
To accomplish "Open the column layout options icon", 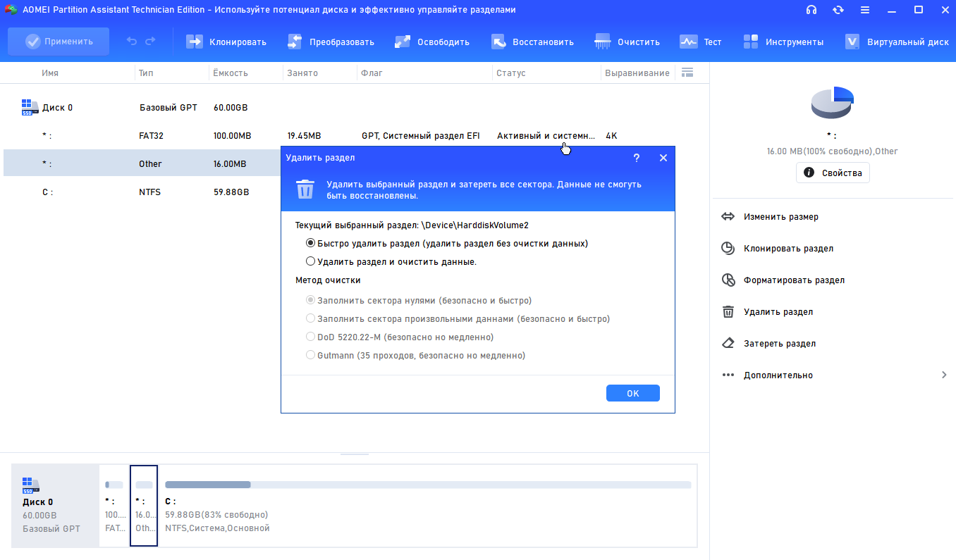I will pos(687,73).
